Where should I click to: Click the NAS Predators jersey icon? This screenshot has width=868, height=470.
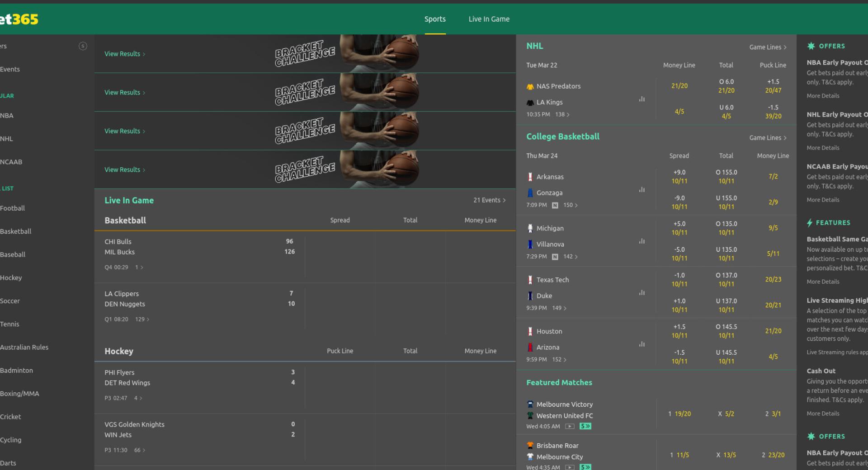[530, 86]
